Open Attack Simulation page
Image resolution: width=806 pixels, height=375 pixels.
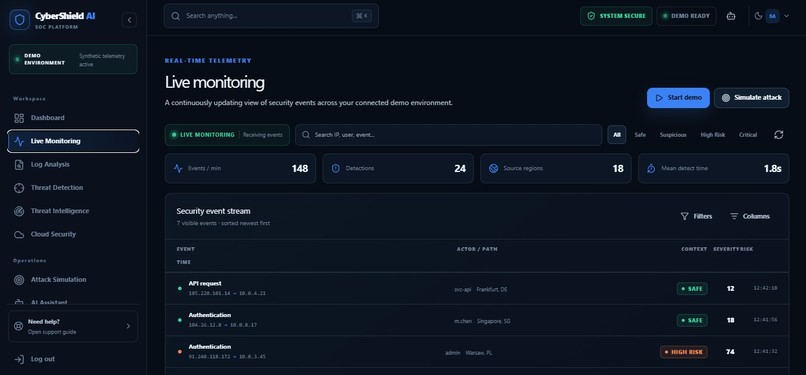click(x=73, y=280)
